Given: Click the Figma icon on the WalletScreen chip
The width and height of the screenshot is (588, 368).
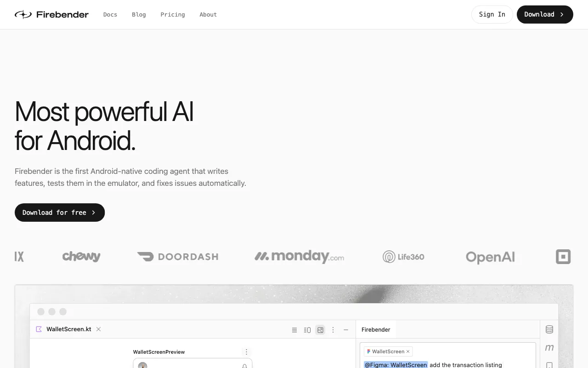Looking at the screenshot, I should (x=368, y=351).
